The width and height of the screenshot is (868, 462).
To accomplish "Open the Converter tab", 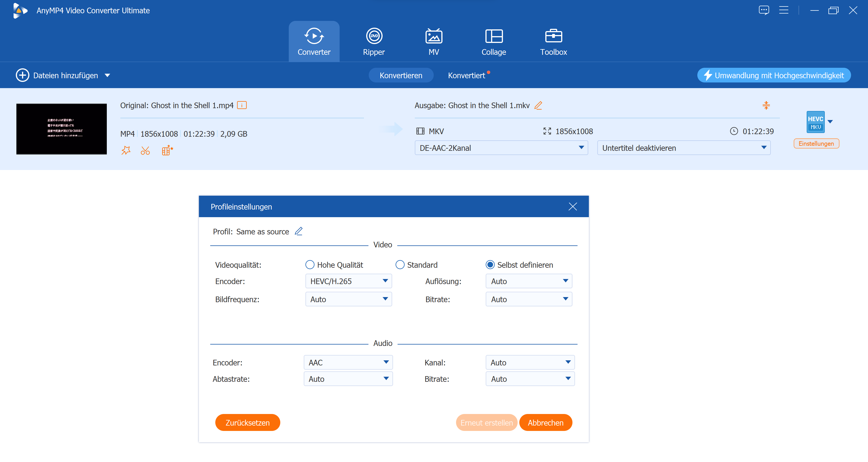I will click(x=314, y=42).
